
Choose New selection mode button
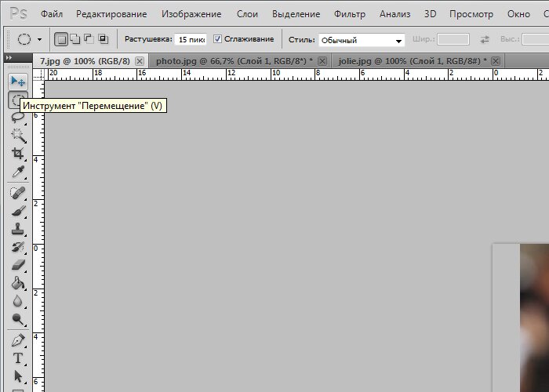click(61, 39)
